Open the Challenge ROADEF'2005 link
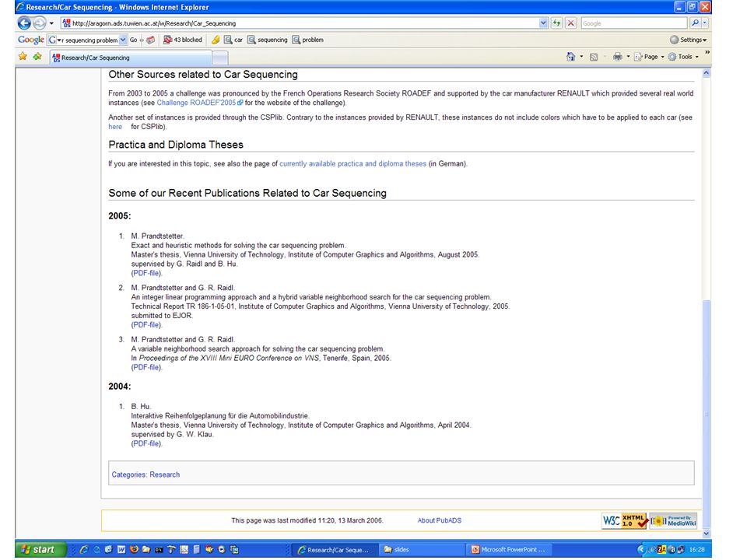The height and width of the screenshot is (560, 747). point(200,103)
